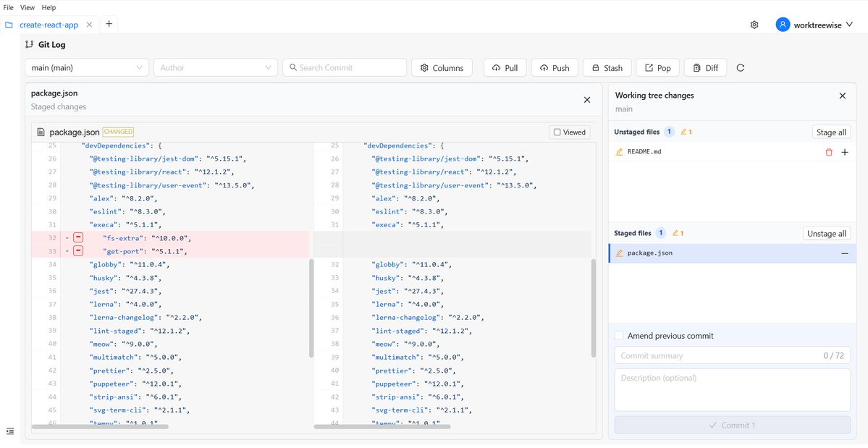
Task: Click the pencil icon beside README.md
Action: point(620,151)
